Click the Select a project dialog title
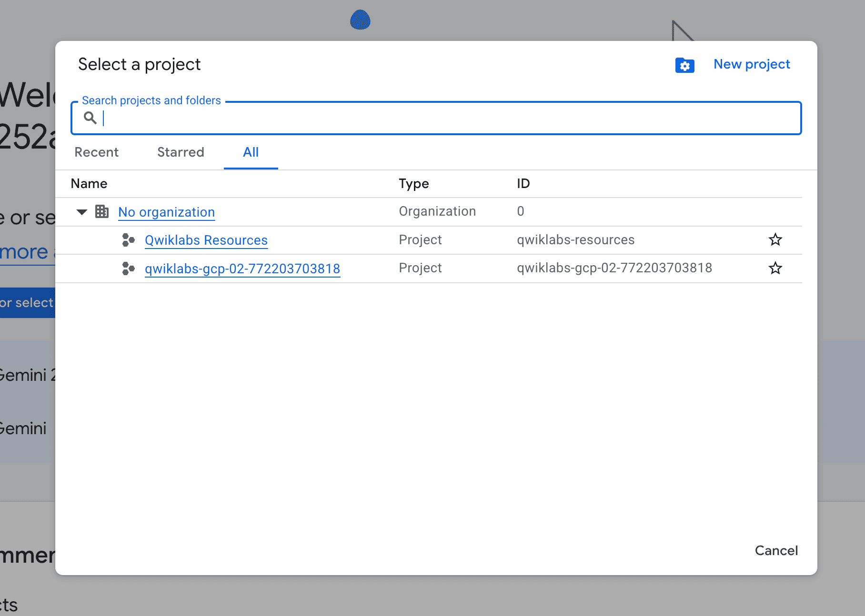Image resolution: width=865 pixels, height=616 pixels. pos(139,64)
